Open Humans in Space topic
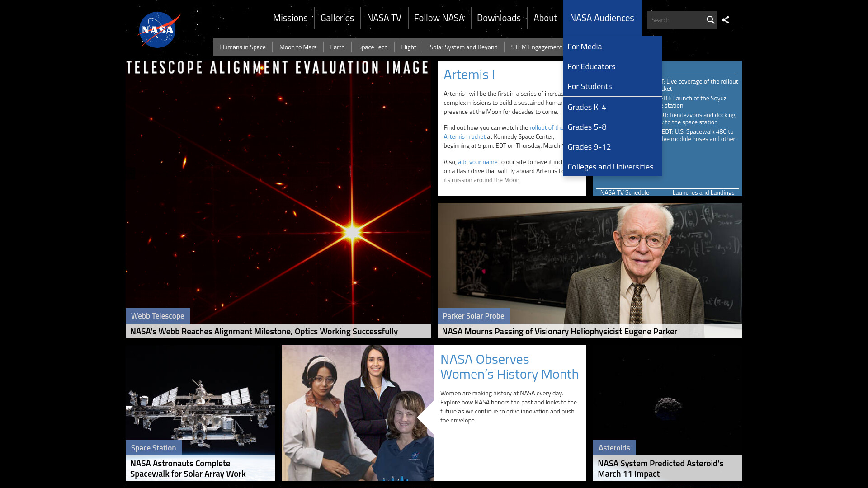This screenshot has width=868, height=488. [242, 47]
